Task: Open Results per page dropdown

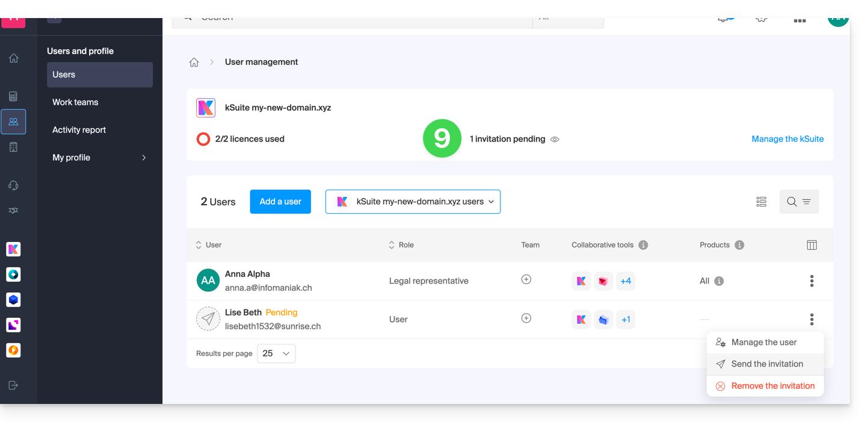Action: point(276,353)
